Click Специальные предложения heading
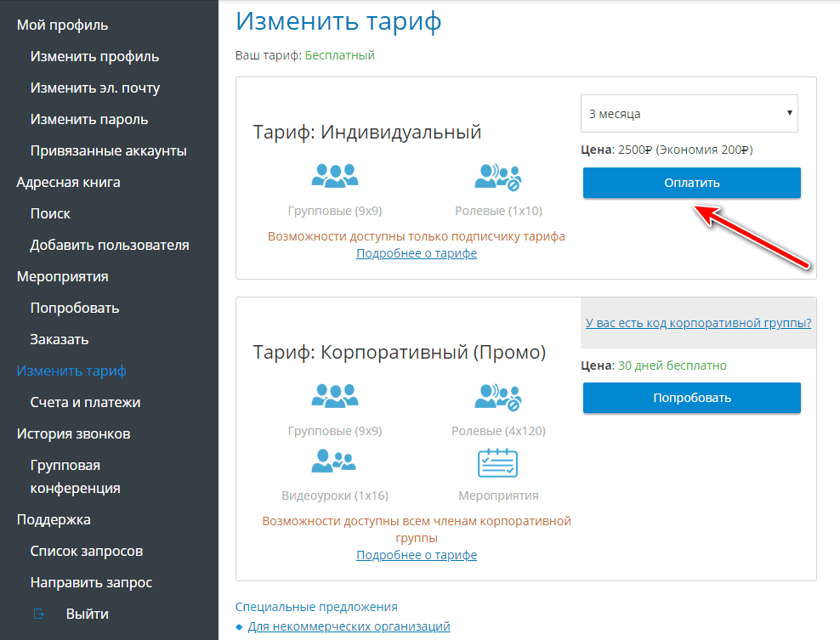840x640 pixels. [316, 607]
